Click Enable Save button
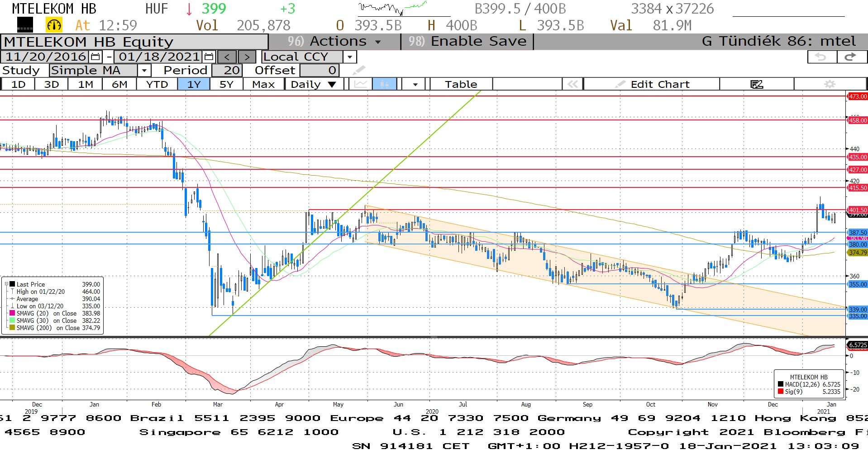 click(467, 41)
